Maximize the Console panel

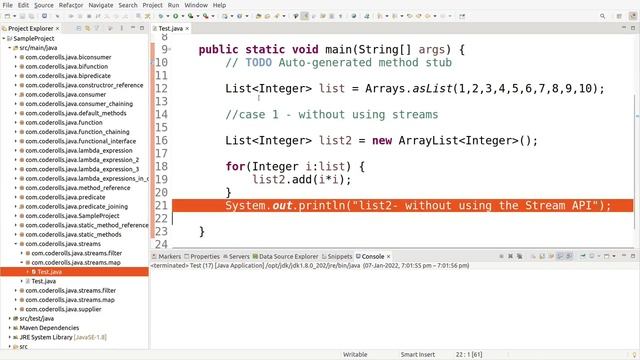point(633,256)
